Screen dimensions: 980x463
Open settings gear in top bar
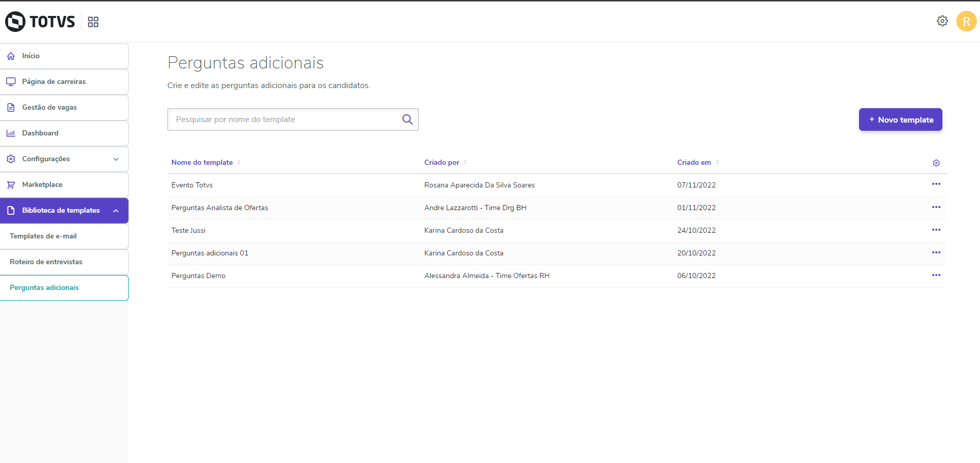click(x=942, y=21)
